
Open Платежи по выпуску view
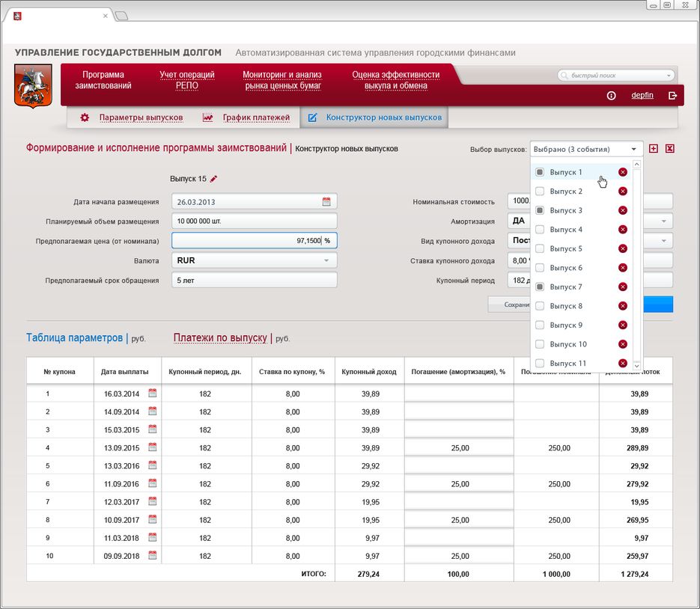(x=220, y=337)
